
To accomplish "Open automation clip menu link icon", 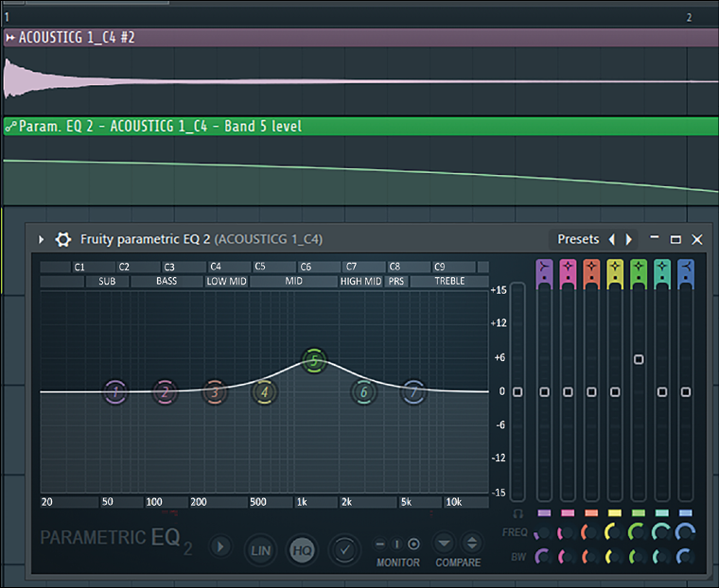I will [x=11, y=126].
